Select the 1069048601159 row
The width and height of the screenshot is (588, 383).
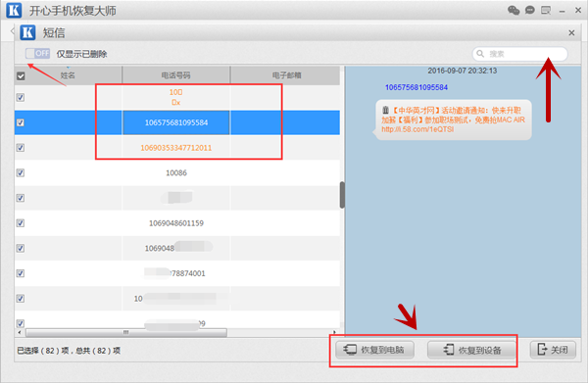(x=177, y=223)
